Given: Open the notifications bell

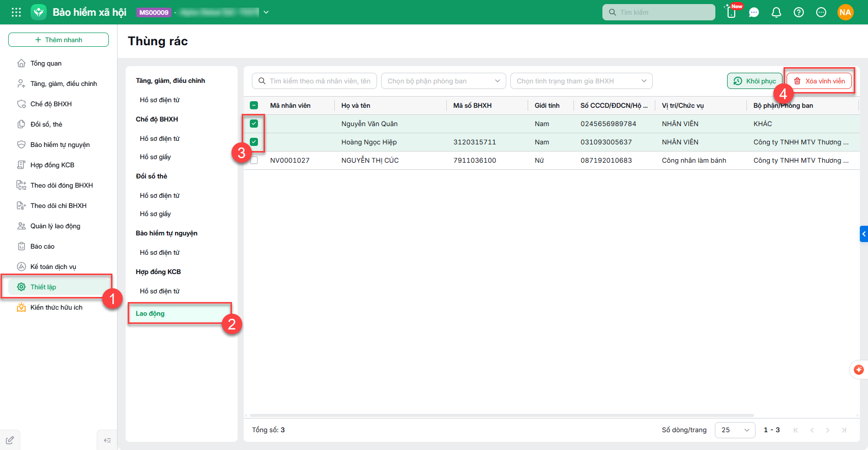Looking at the screenshot, I should (776, 12).
